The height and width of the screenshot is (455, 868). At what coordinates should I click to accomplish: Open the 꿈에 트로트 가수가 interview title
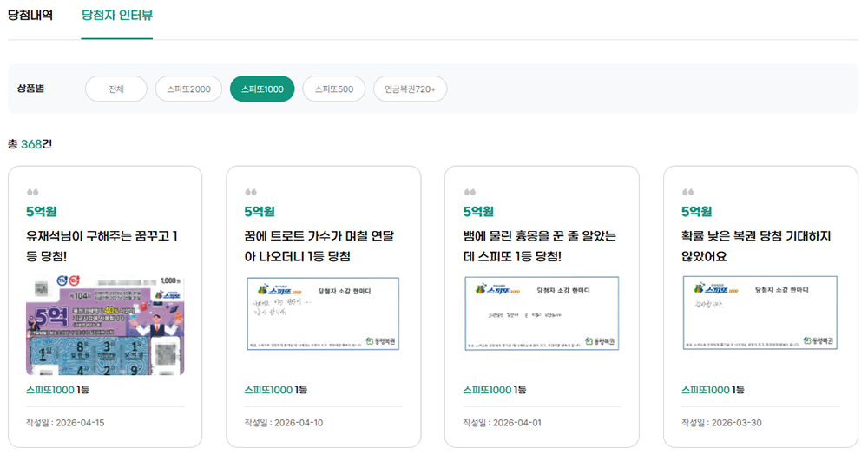(x=319, y=246)
